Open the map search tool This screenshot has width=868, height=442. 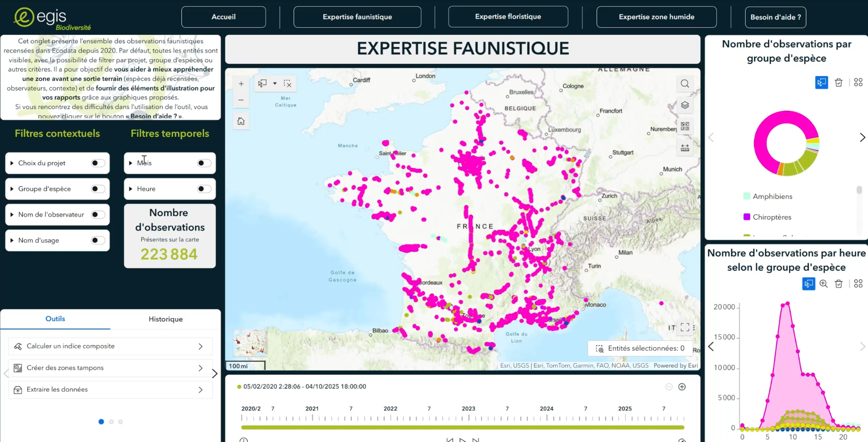pos(684,84)
